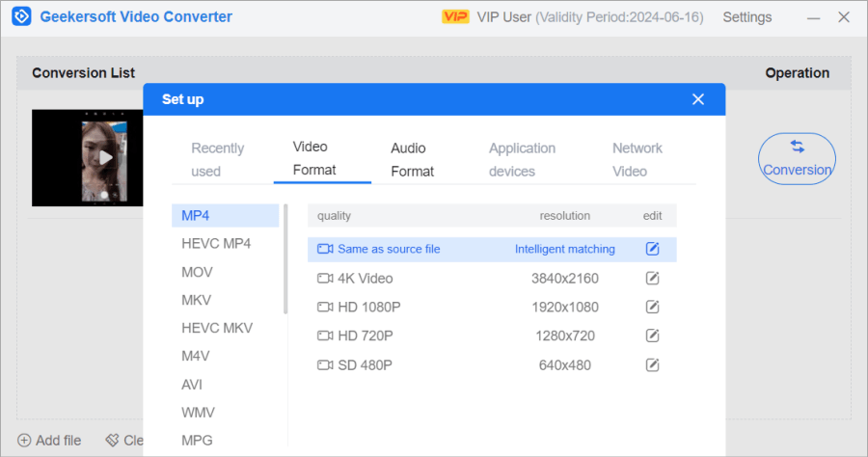Click the Conversion button
This screenshot has width=868, height=457.
tap(797, 159)
